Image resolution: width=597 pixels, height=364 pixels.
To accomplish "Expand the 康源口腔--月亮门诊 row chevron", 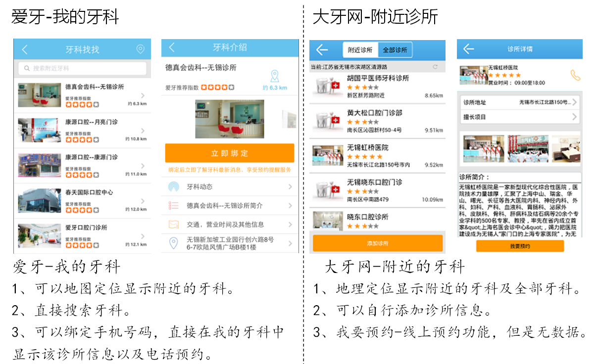I will tap(143, 131).
